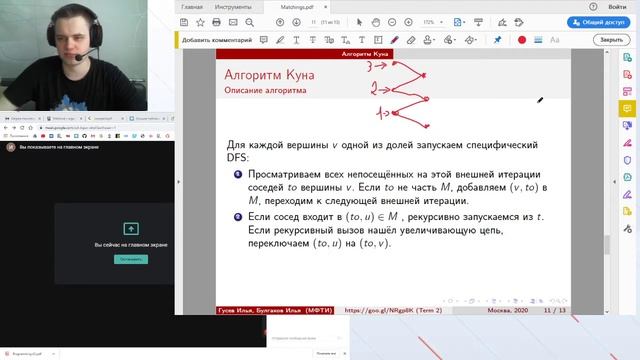Expand the downloaded file chevron at bottom
The width and height of the screenshot is (640, 360).
point(53,354)
